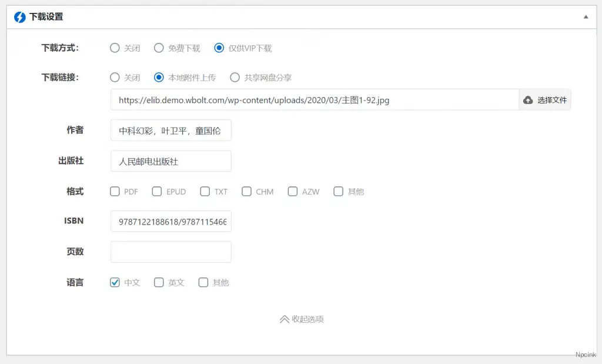Choose 免费下载 as the download method
The width and height of the screenshot is (602, 364).
(158, 48)
